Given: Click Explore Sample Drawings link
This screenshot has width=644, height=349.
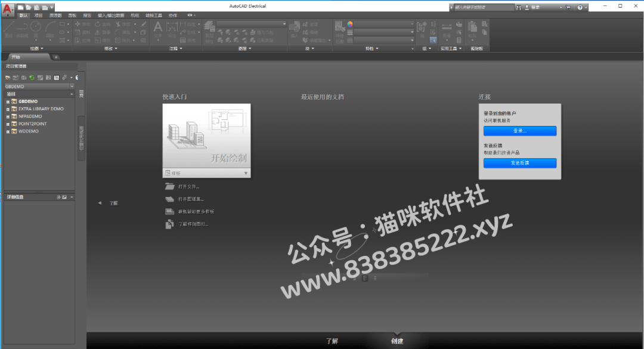Looking at the screenshot, I should click(x=193, y=224).
